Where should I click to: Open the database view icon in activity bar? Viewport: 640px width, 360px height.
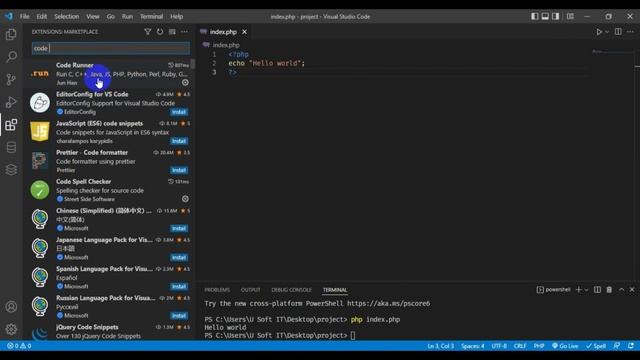pos(11,147)
